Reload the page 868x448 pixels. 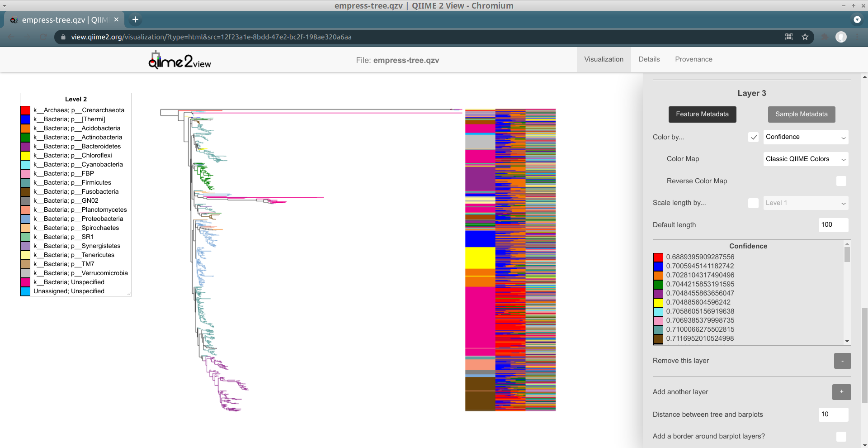(43, 37)
